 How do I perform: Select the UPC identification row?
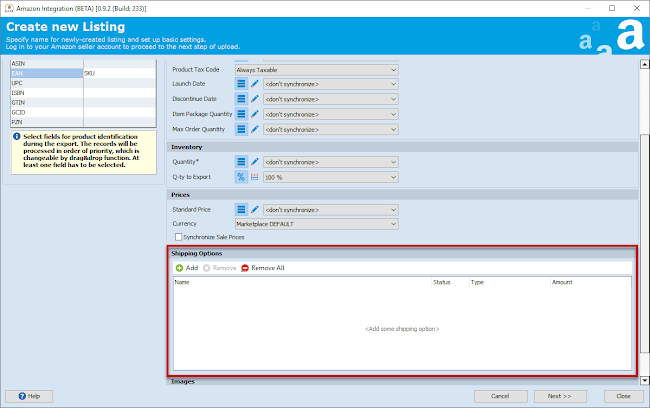[x=83, y=83]
